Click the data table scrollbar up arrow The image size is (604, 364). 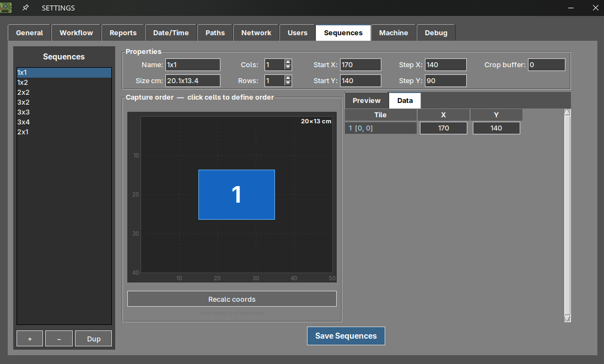[x=568, y=112]
